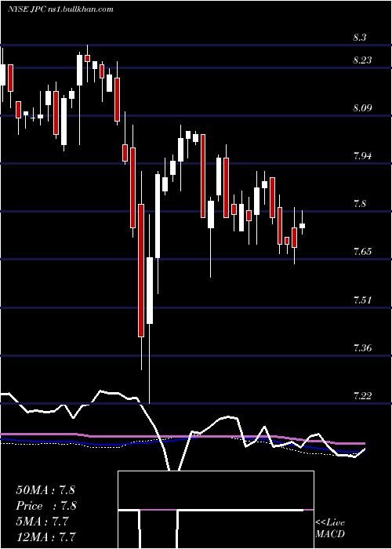392x549 pixels.
Task: Select the tall white candlestick with wick touching 7.22
Action: coord(150,291)
